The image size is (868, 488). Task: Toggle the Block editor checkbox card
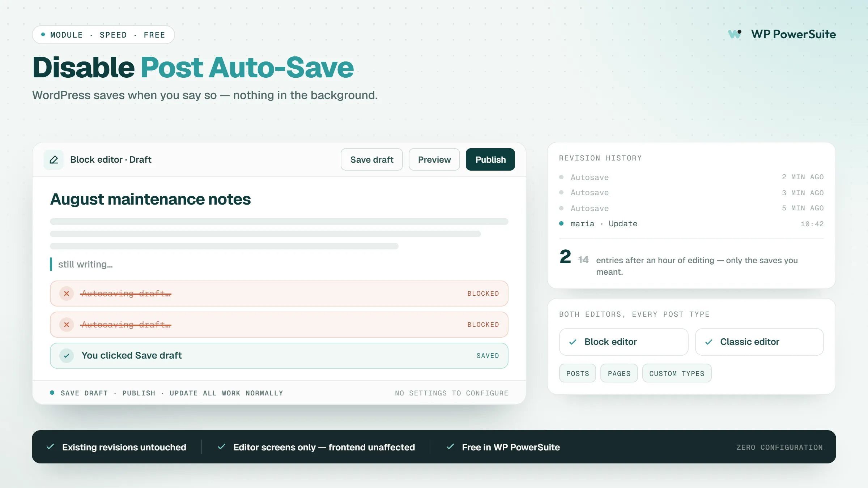(624, 342)
